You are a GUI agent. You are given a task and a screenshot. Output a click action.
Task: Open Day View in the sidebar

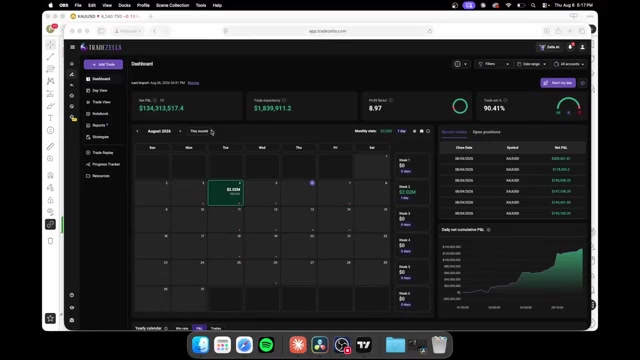tap(97, 91)
